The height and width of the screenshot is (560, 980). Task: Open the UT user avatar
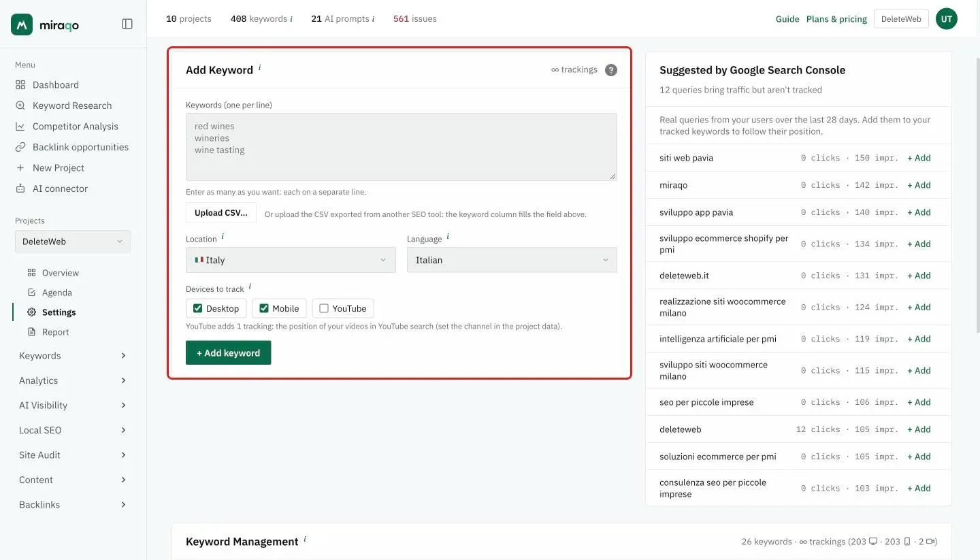tap(947, 19)
